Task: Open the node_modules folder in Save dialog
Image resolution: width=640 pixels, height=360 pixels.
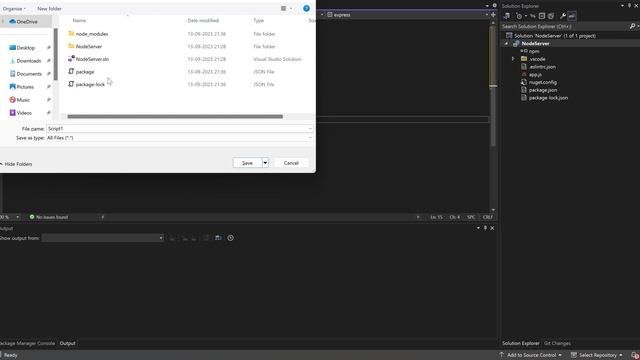Action: coord(92,34)
